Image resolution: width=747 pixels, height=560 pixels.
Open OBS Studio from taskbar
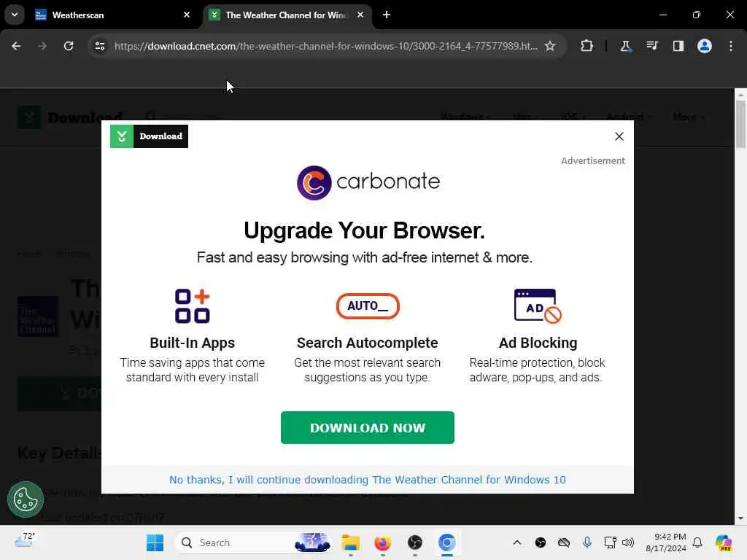pyautogui.click(x=415, y=542)
